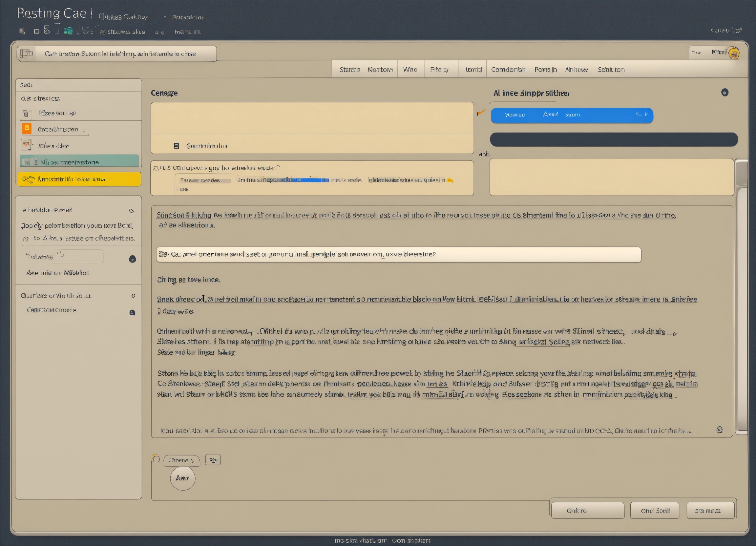This screenshot has width=756, height=546.
Task: Expand the 'Quurleet or Vio Uhsolau' section
Action: (133, 296)
